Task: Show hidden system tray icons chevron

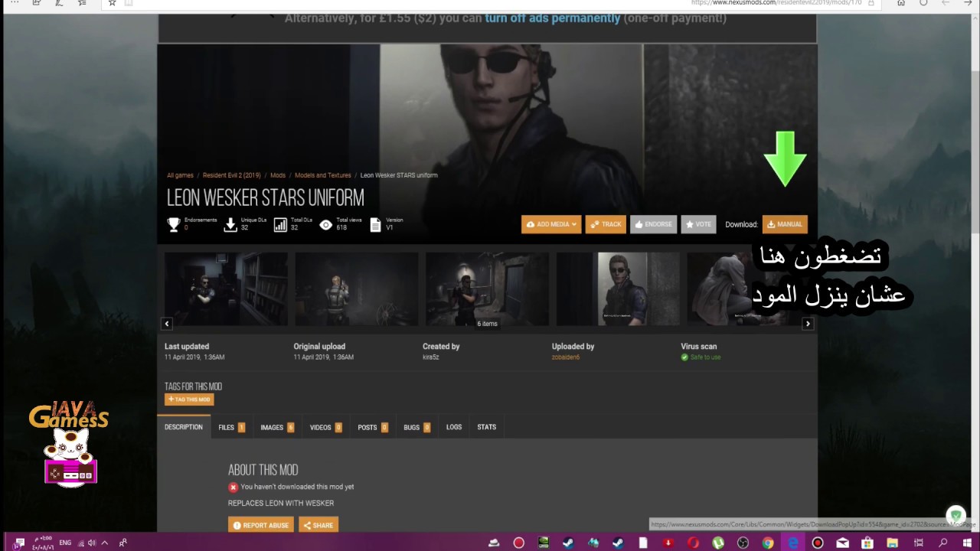Action: 105,543
